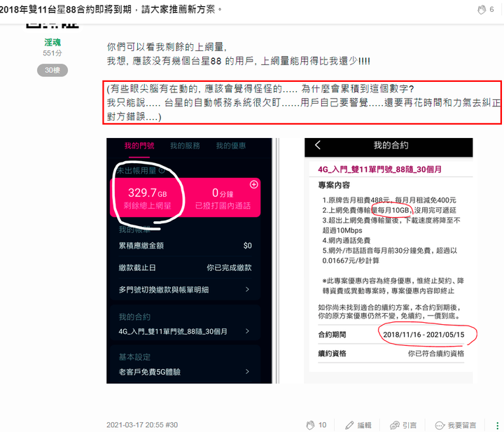Image resolution: width=504 pixels, height=432 pixels.
Task: Click 329.7GB remaining data value
Action: (x=147, y=193)
